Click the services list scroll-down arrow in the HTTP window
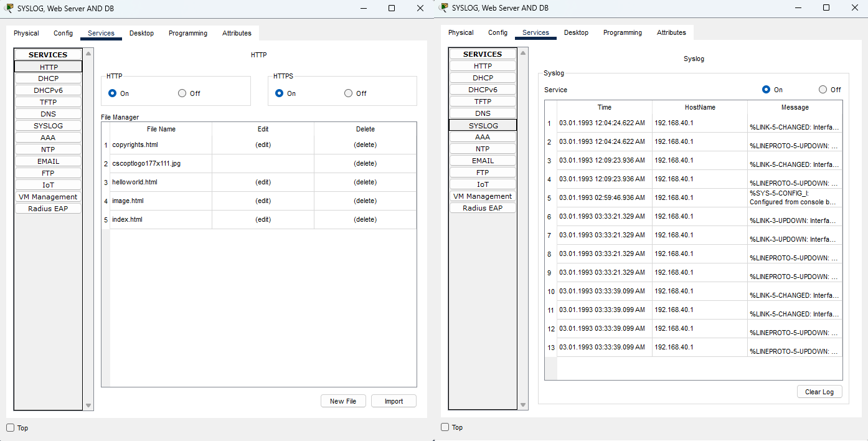This screenshot has width=868, height=441. click(88, 405)
